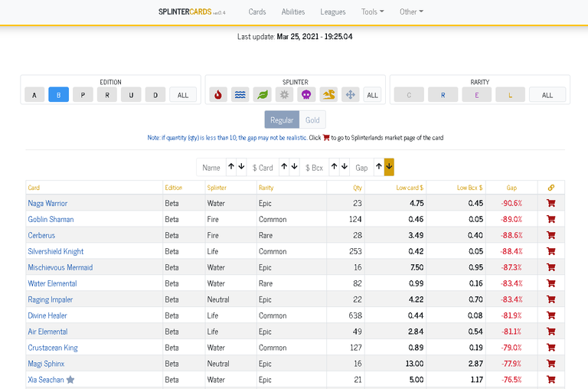Open market cart for Crustacean King
The width and height of the screenshot is (588, 389).
coord(551,348)
